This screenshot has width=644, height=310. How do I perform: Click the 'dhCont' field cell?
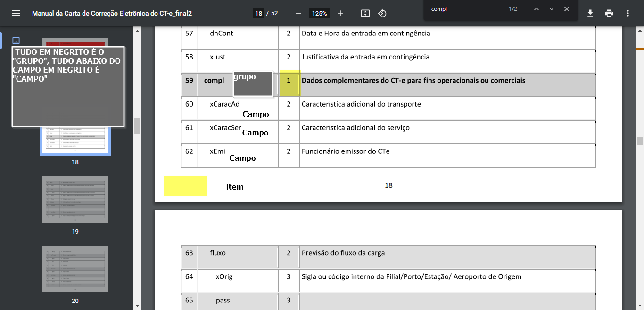point(238,38)
